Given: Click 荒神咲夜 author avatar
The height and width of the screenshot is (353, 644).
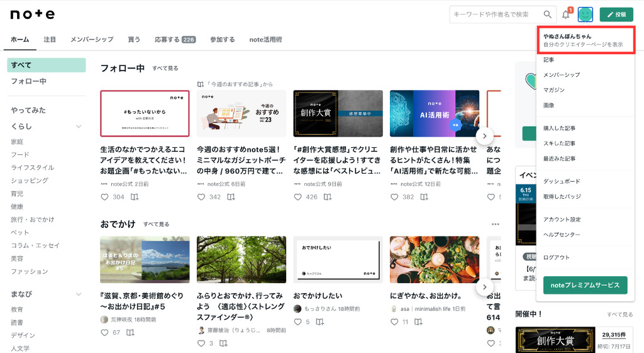Looking at the screenshot, I should [104, 319].
